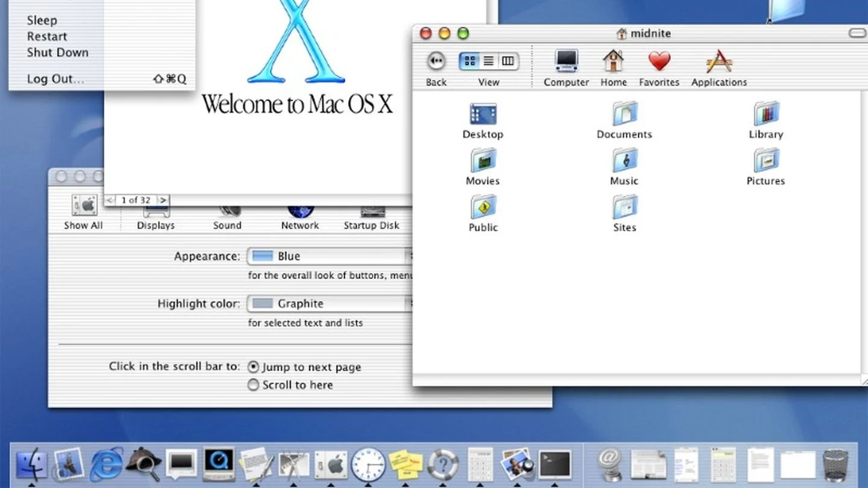Viewport: 868px width, 488px height.
Task: Switch Finder to icon view
Action: tap(469, 61)
